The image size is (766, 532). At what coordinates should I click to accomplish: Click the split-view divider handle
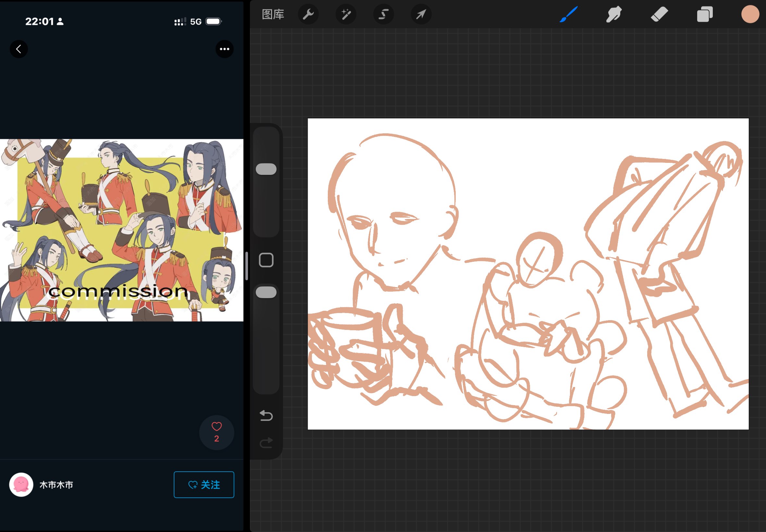click(246, 266)
